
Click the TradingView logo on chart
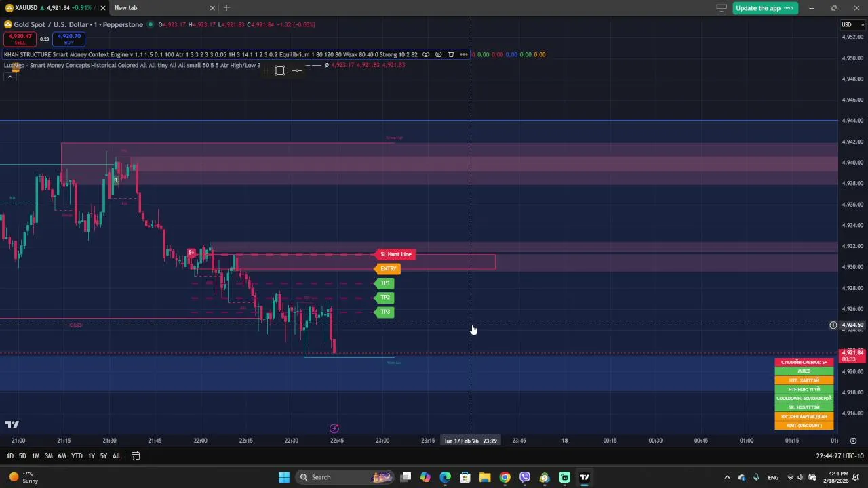click(12, 425)
